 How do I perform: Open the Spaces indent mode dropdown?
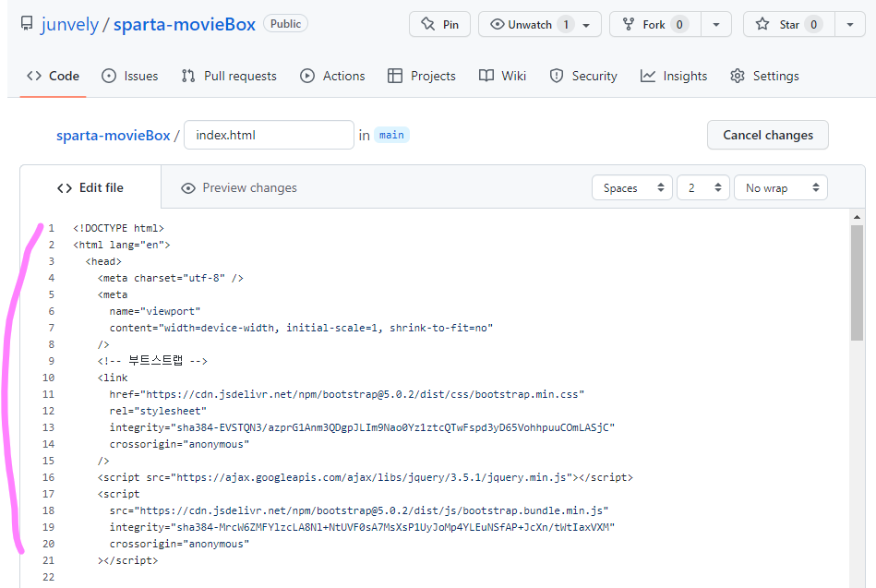(x=632, y=187)
